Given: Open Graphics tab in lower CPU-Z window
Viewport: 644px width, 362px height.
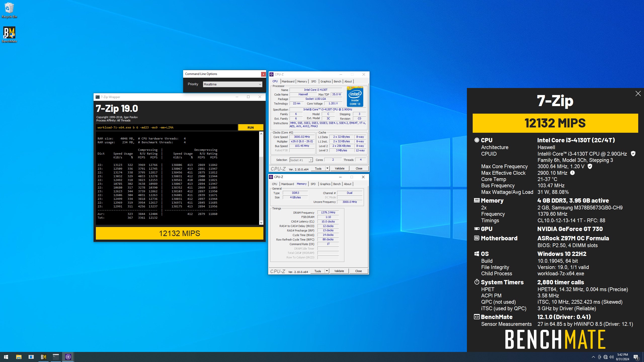Looking at the screenshot, I should [325, 184].
